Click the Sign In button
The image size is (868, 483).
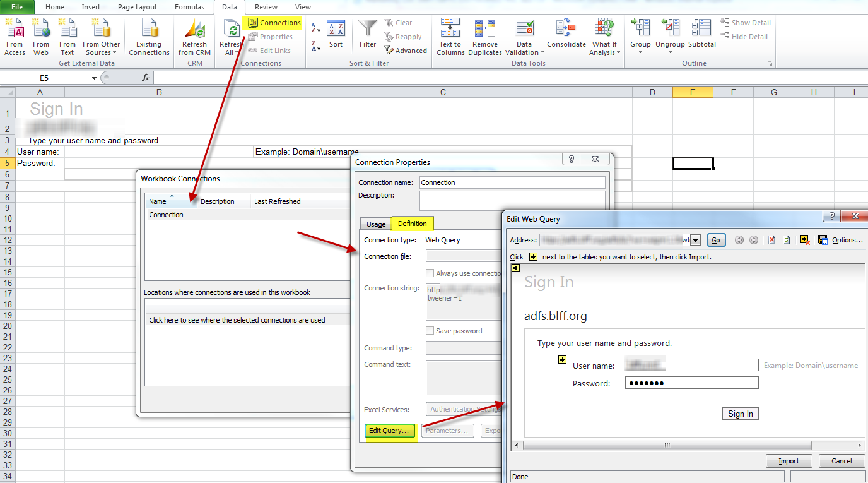[741, 414]
